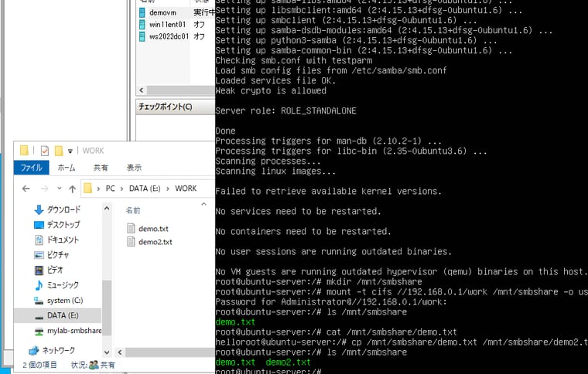Select the demovm virtual machine row
This screenshot has width=588, height=374.
(x=176, y=12)
